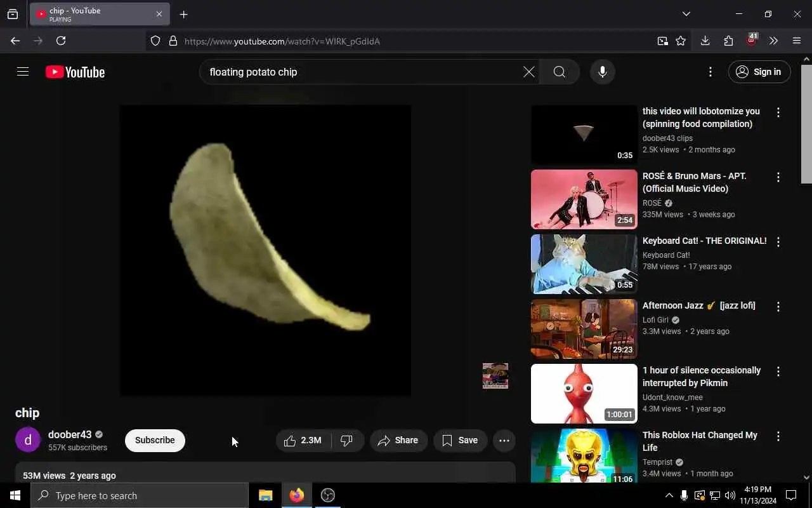Image resolution: width=812 pixels, height=508 pixels.
Task: Open more actions ellipsis beside Save
Action: (x=504, y=440)
